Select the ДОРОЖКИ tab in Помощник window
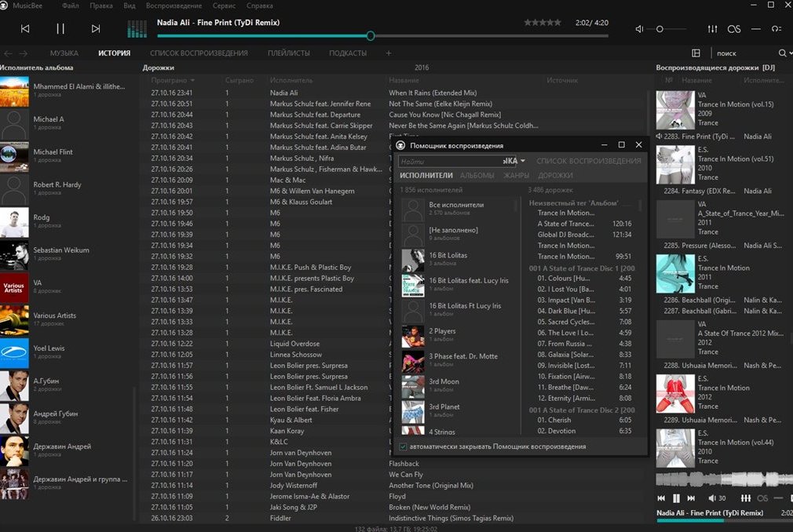793x532 pixels. pyautogui.click(x=555, y=175)
